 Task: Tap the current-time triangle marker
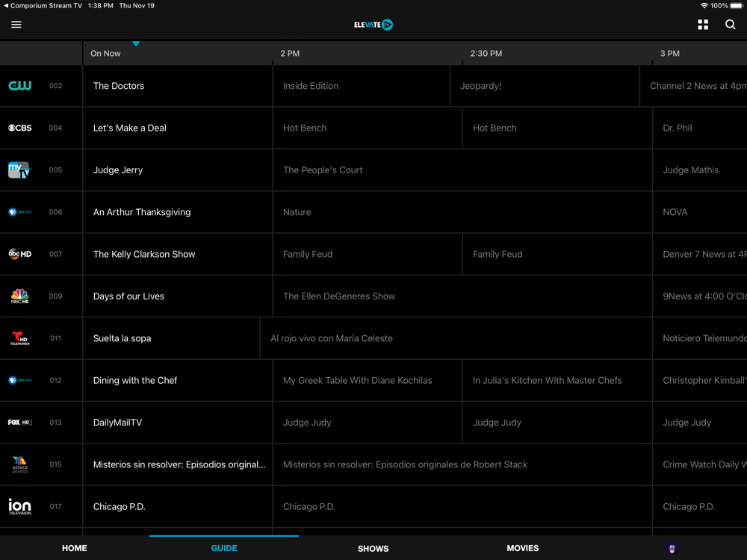(x=136, y=44)
